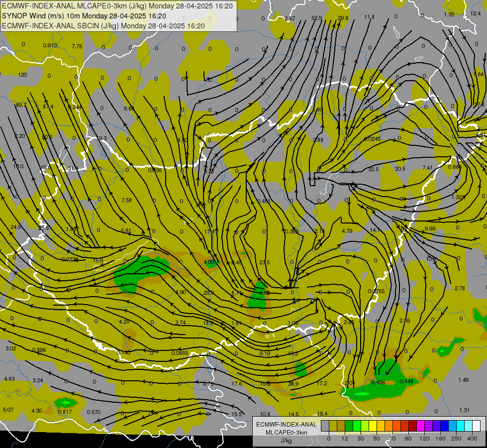Click the legend unit label J/kg
The height and width of the screenshot is (448, 487).
(286, 441)
